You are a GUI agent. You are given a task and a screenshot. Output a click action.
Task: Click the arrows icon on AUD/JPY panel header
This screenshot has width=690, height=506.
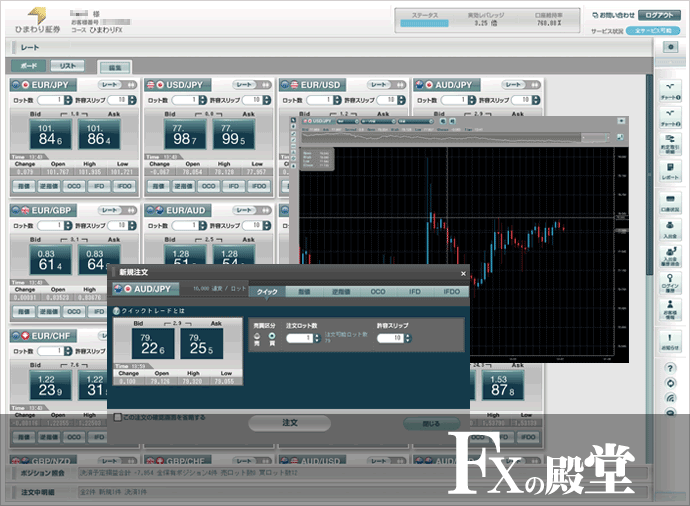pyautogui.click(x=535, y=85)
